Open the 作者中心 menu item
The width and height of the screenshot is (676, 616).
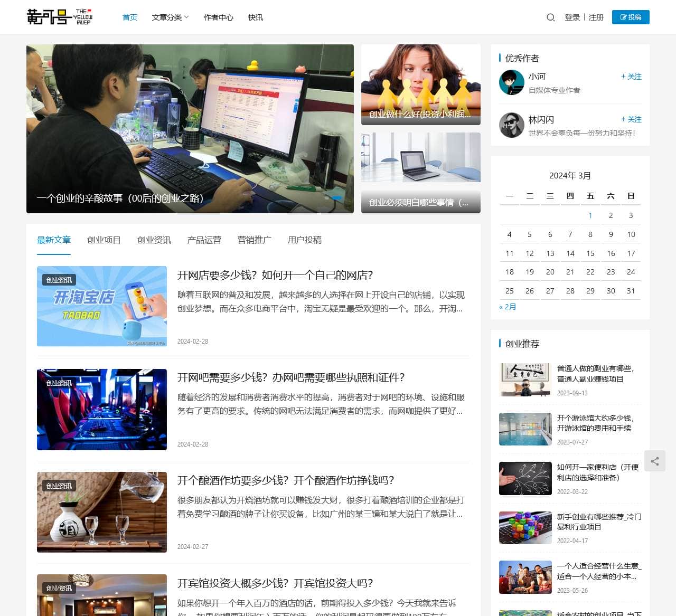(218, 17)
